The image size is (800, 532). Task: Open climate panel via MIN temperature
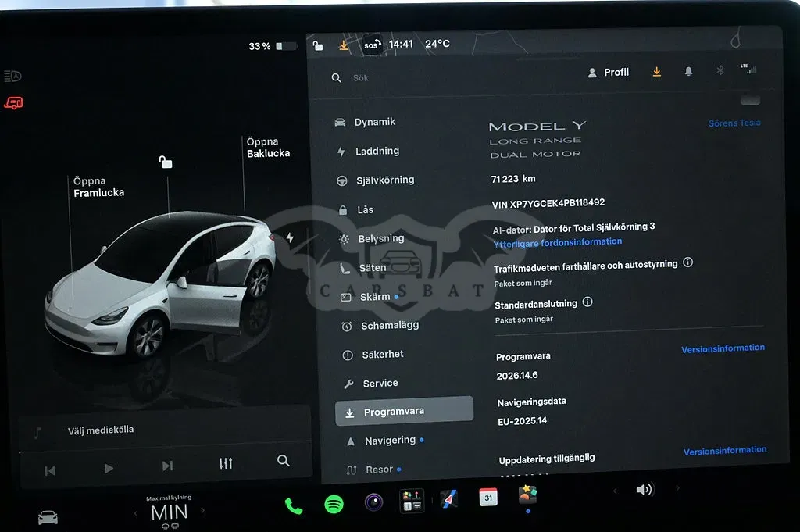(x=170, y=512)
